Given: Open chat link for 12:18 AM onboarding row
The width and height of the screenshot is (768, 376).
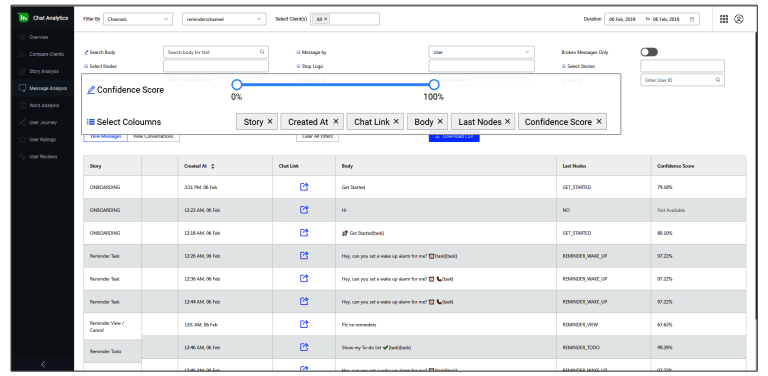Looking at the screenshot, I should pos(304,233).
